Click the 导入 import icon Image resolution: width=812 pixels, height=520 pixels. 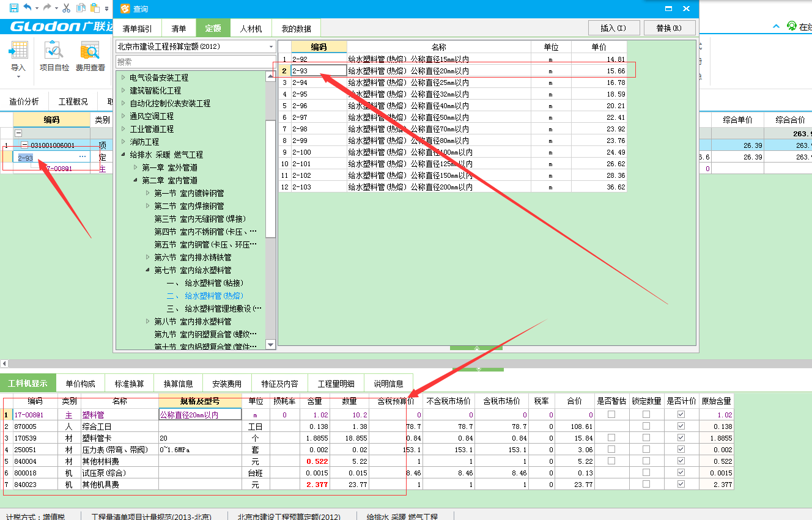18,51
